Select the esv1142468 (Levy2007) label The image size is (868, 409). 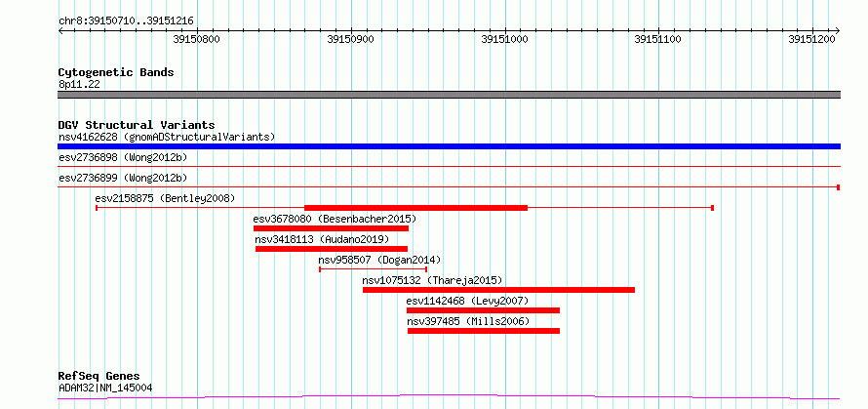click(x=468, y=301)
